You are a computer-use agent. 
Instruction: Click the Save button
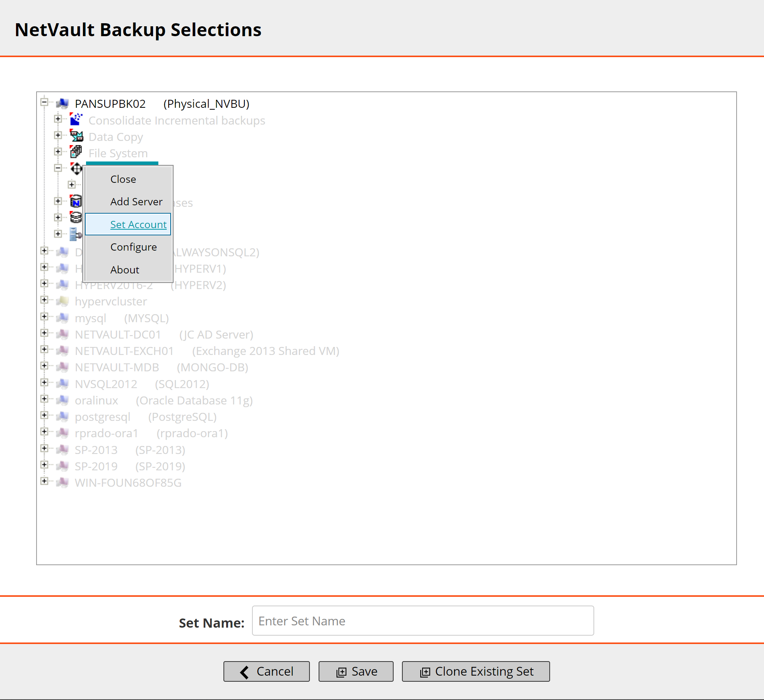tap(356, 671)
